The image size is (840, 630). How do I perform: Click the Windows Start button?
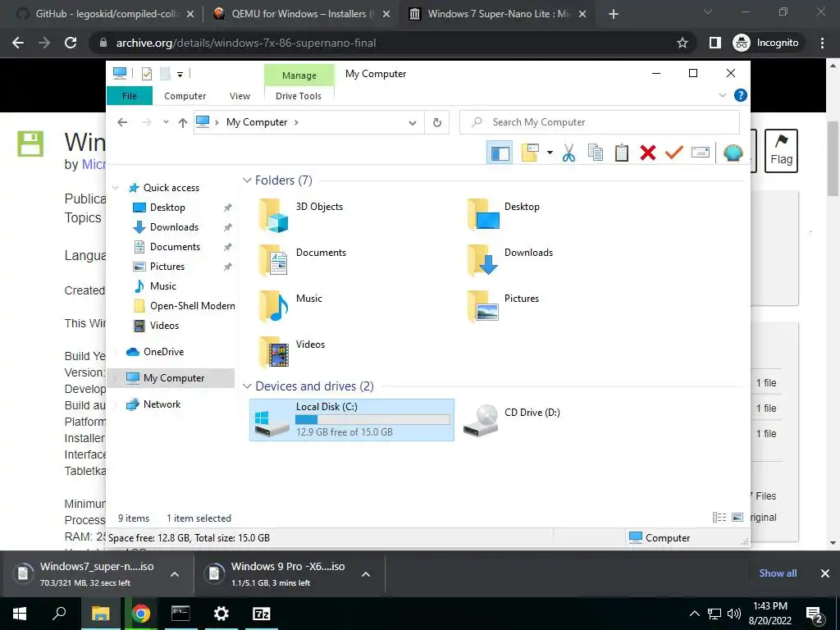(x=20, y=614)
